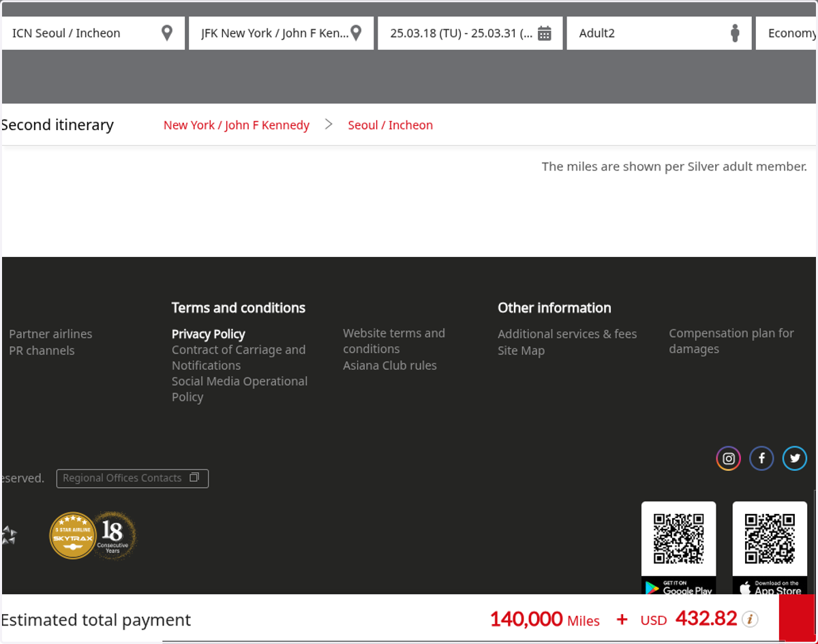Click the payment info 'i' icon
The height and width of the screenshot is (644, 818).
point(750,619)
